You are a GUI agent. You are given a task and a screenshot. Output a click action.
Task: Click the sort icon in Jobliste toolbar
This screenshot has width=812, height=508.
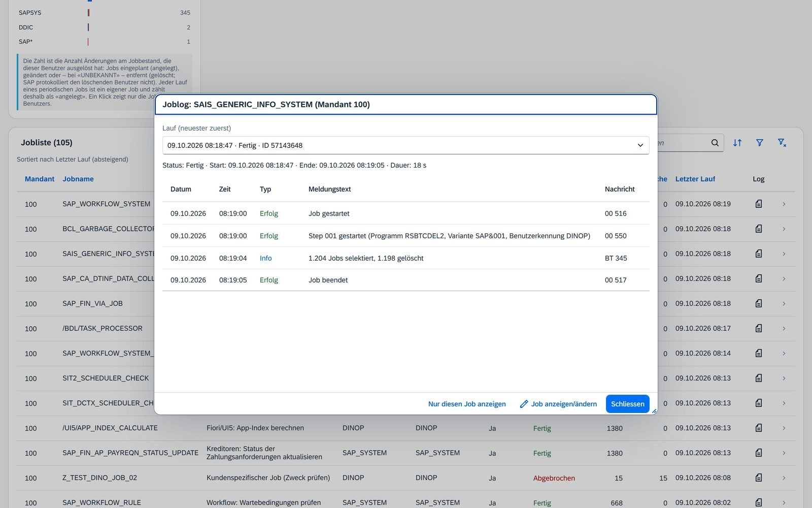(x=737, y=143)
